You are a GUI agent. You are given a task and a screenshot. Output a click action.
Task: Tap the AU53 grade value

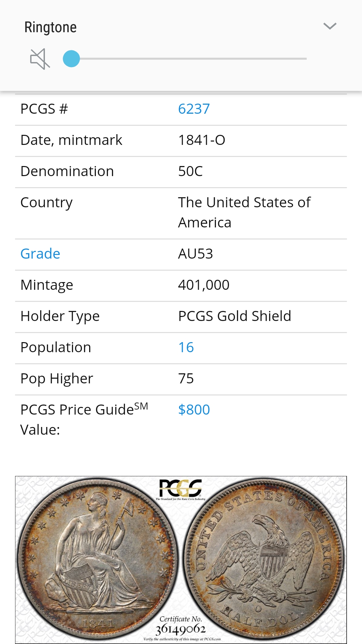tap(195, 254)
